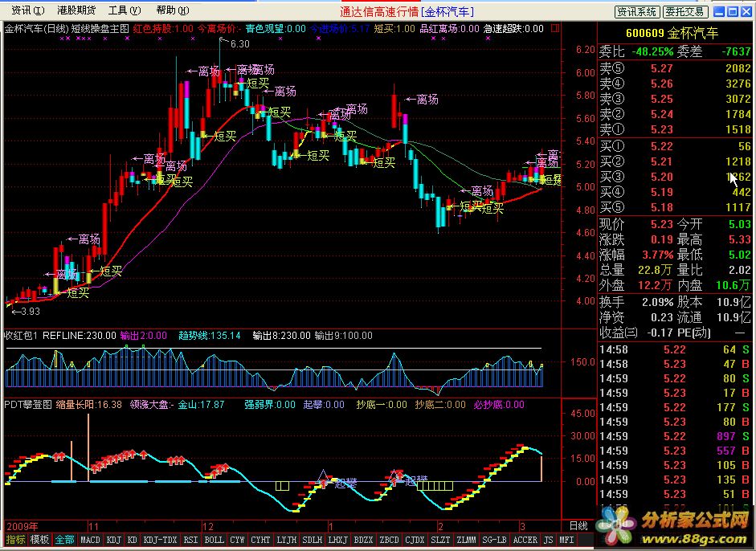Click the 买⑤ 5.18 bid row
This screenshot has height=551, width=756.
pos(675,207)
